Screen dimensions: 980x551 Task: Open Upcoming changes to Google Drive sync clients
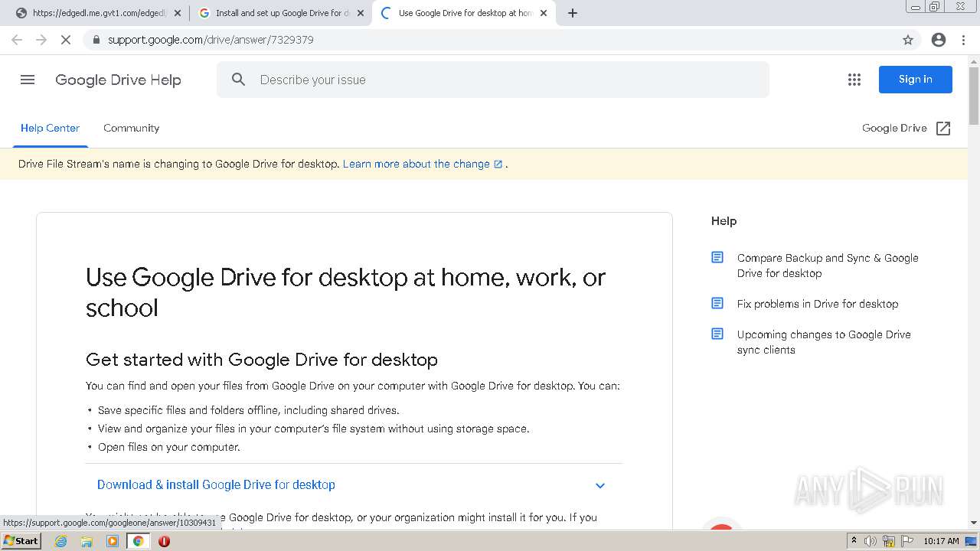coord(824,342)
